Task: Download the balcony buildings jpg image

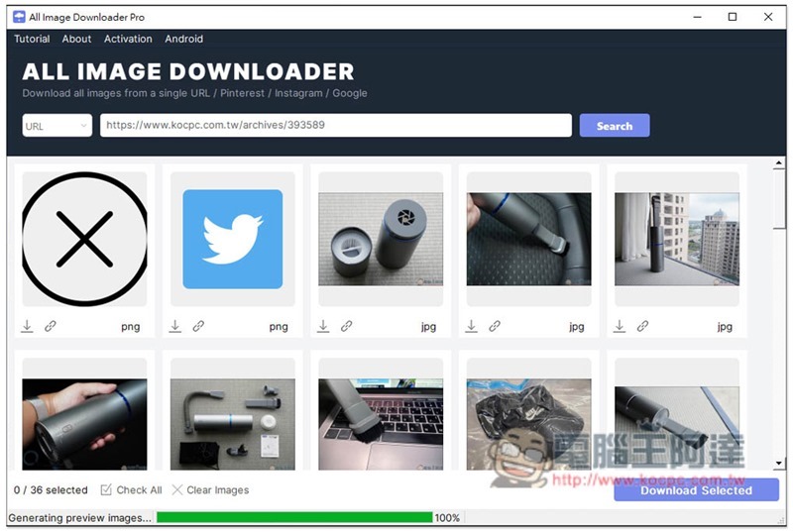Action: click(620, 326)
